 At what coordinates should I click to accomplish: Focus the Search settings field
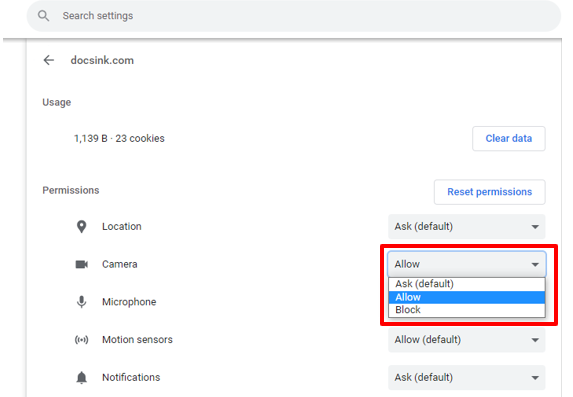click(x=294, y=16)
